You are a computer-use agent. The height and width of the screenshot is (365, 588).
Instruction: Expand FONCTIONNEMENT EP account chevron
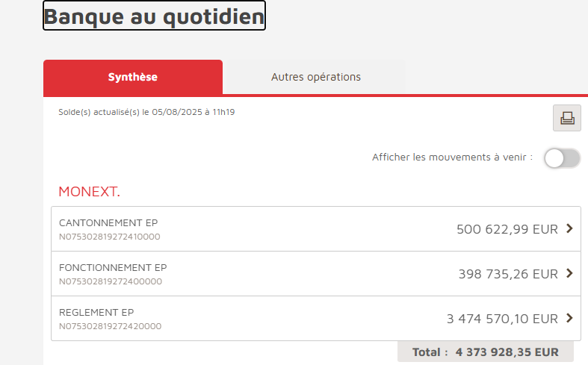(569, 273)
